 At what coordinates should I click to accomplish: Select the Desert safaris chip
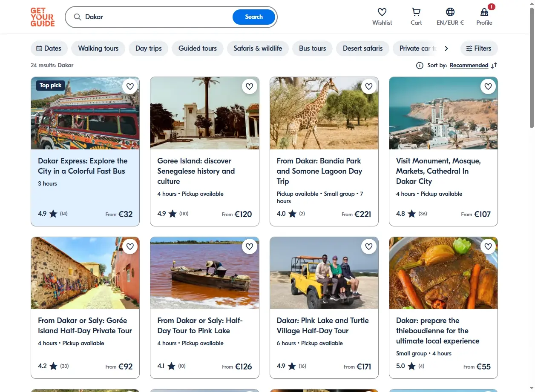coord(363,49)
